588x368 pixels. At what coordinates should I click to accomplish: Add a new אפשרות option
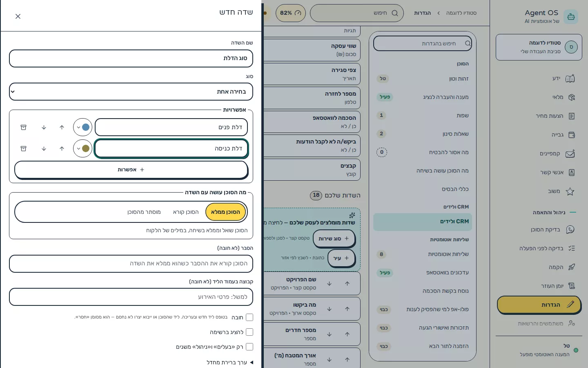131,170
